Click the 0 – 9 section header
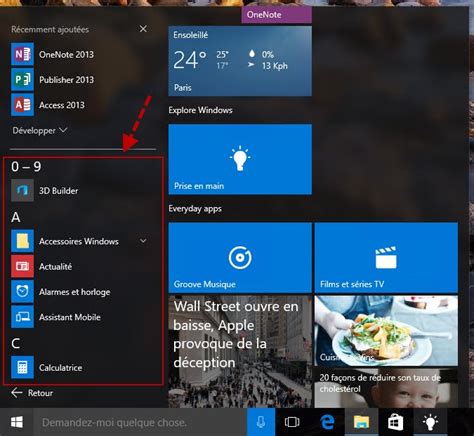The image size is (474, 436). [x=26, y=166]
